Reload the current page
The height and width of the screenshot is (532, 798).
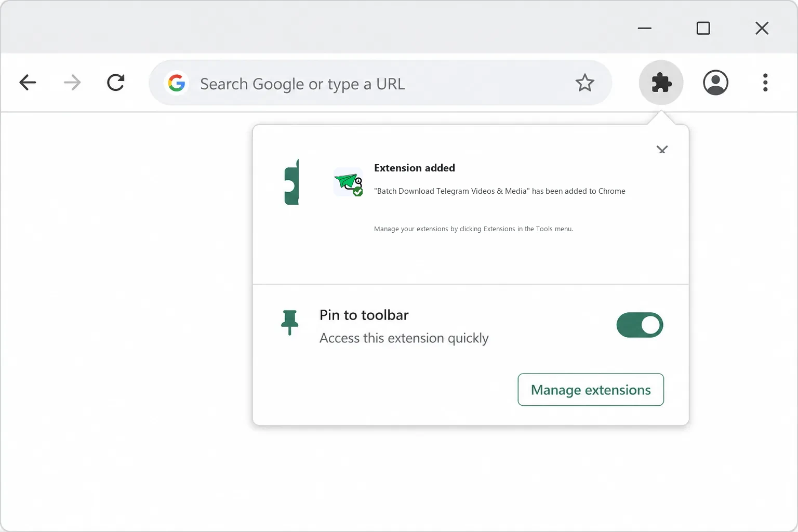[x=116, y=83]
